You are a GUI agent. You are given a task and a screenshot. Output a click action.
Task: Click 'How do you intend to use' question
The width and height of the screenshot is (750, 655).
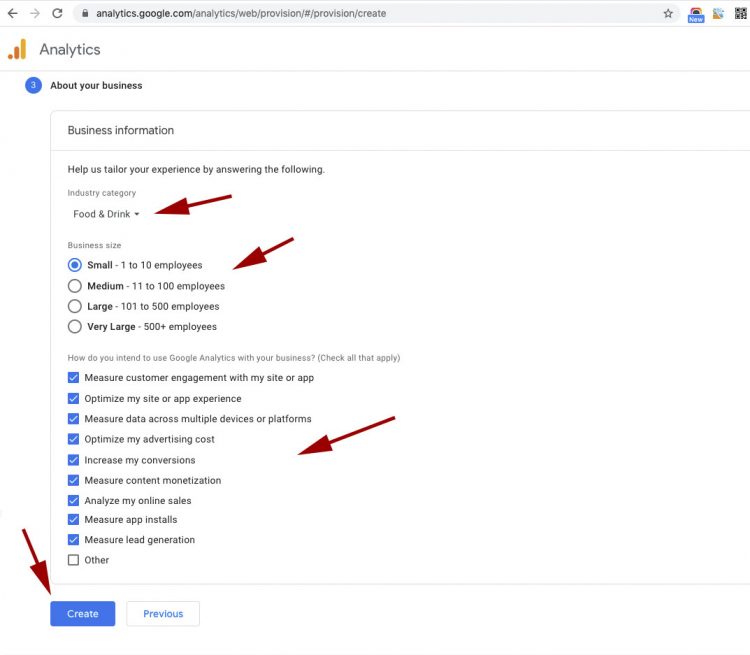[x=234, y=358]
